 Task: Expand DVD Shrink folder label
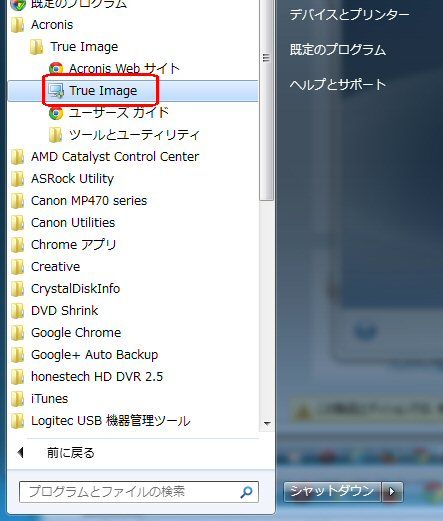pyautogui.click(x=65, y=311)
